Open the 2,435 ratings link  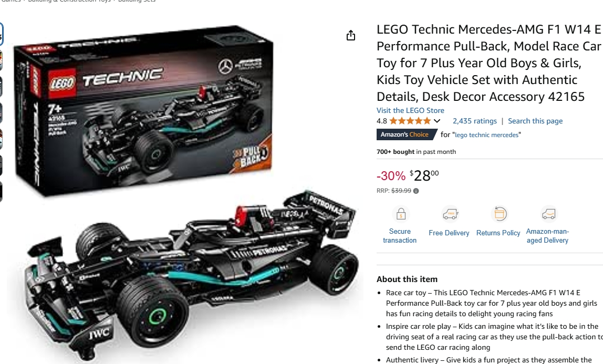474,121
